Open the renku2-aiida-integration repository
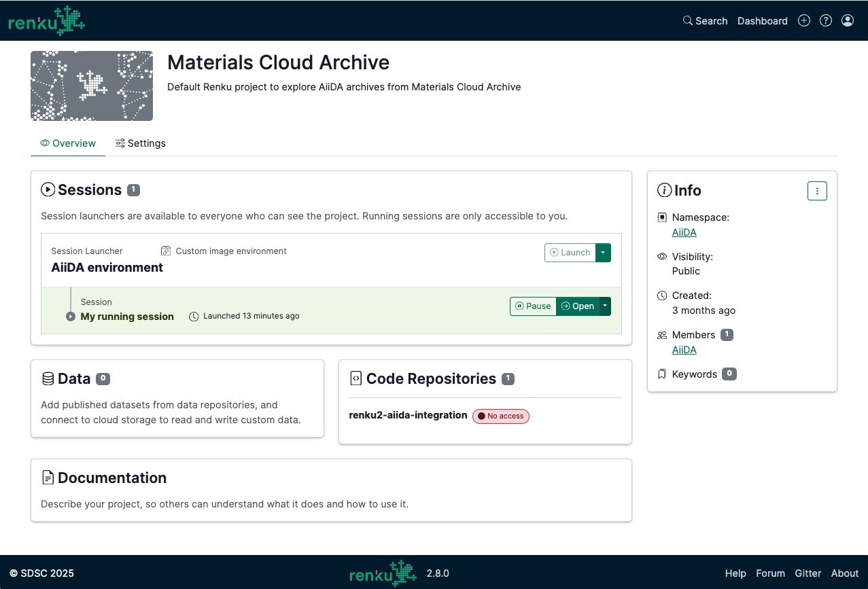 (408, 415)
